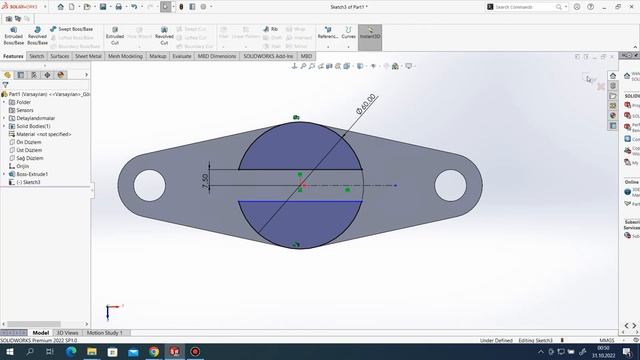
Task: Show more manager tabs arrow
Action: point(86,75)
